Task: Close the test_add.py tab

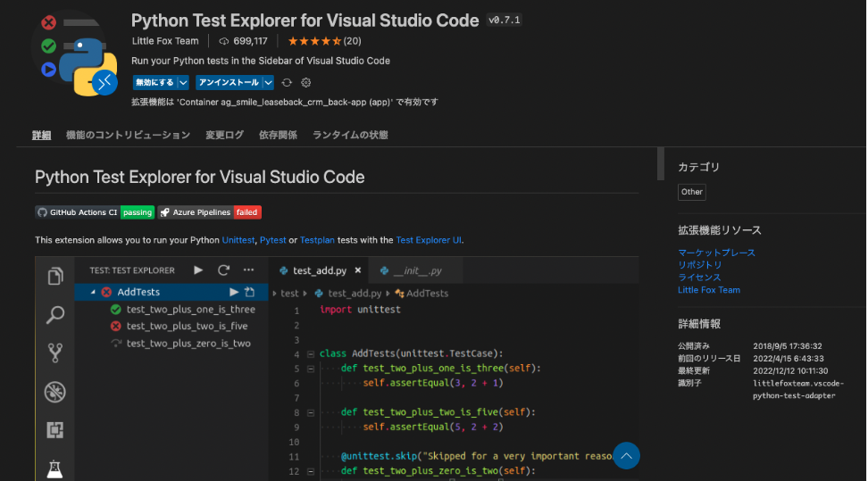Action: point(358,270)
